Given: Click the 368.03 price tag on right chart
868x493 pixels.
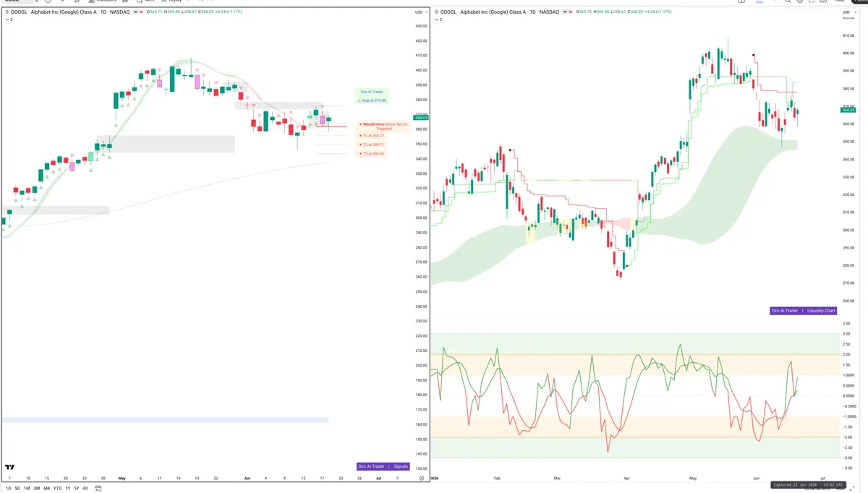Looking at the screenshot, I should click(x=848, y=110).
